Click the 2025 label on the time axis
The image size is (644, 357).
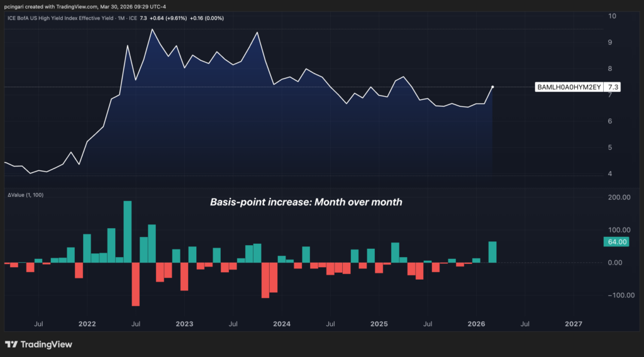379,324
